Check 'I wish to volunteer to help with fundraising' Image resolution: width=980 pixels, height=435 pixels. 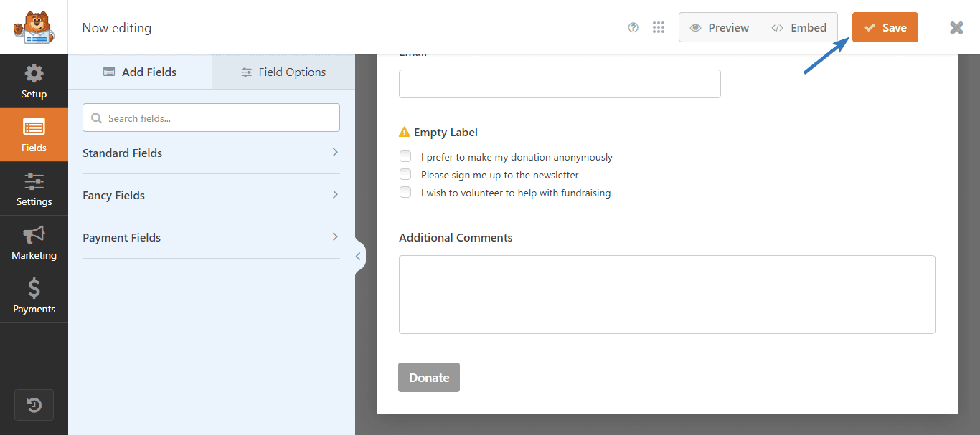(x=405, y=192)
